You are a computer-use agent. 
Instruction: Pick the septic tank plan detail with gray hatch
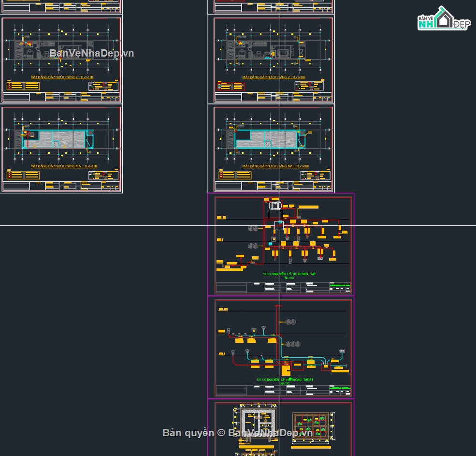[259, 422]
